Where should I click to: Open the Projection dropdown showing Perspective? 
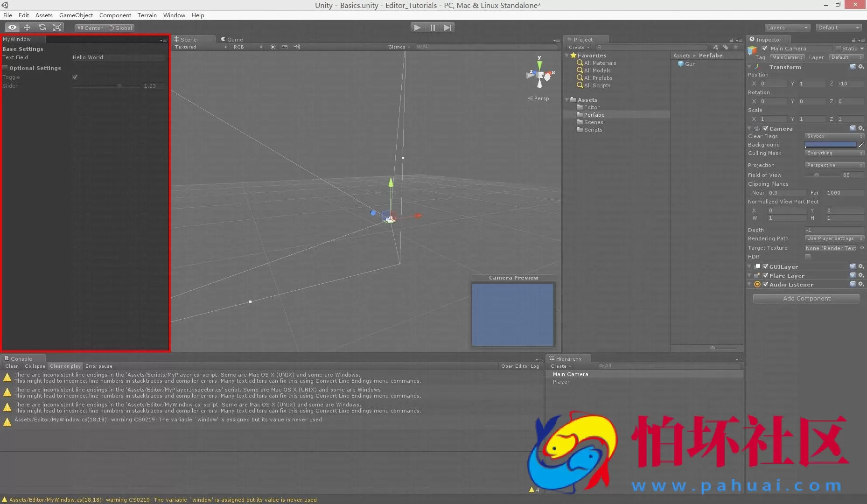pyautogui.click(x=833, y=165)
